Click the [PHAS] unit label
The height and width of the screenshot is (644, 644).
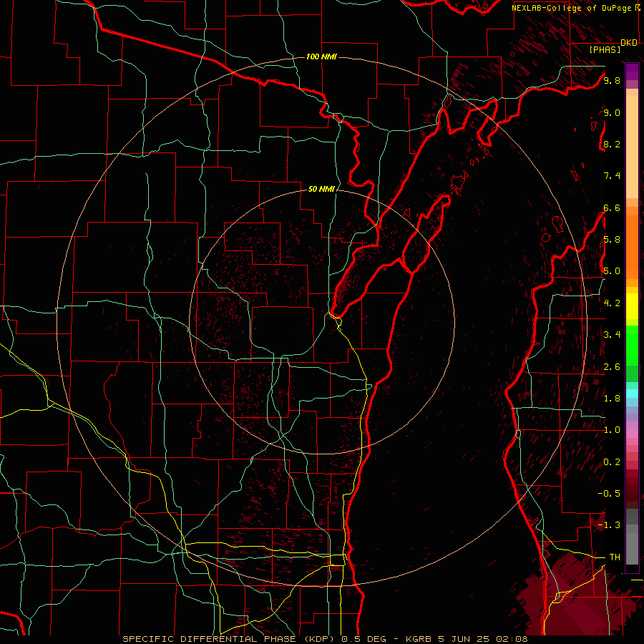[605, 49]
